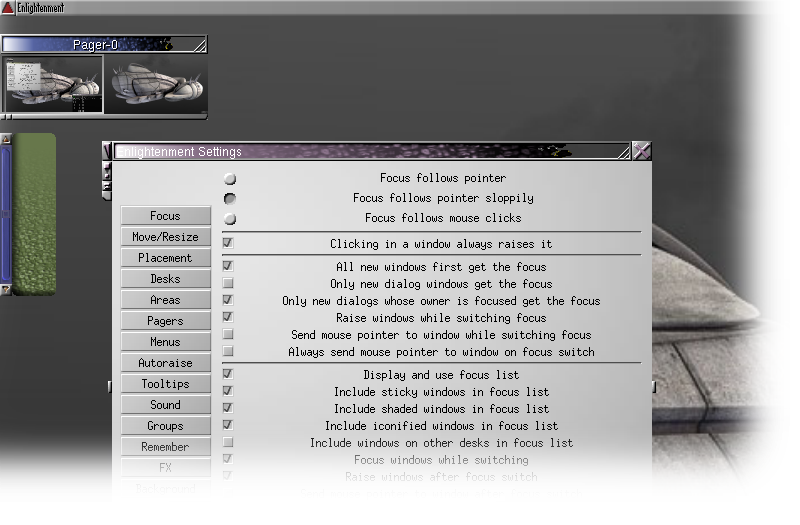Toggle All new windows first get the focus
Screen dimensions: 800x525
[228, 266]
